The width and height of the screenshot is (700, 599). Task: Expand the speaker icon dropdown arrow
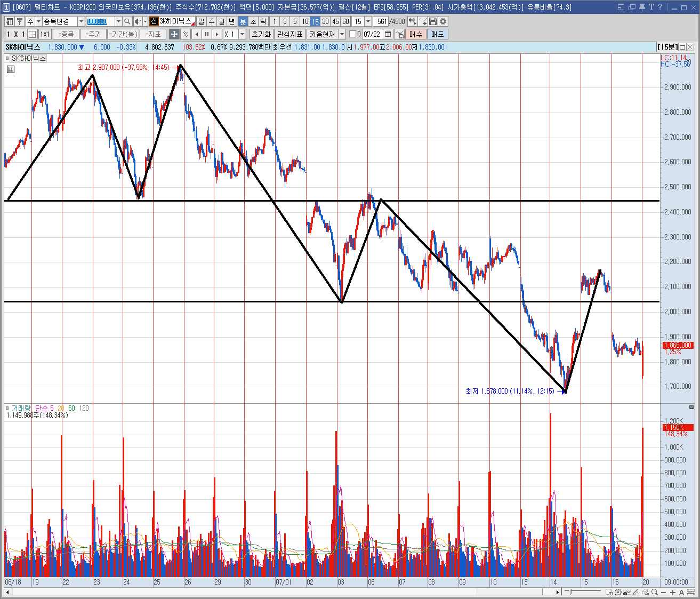145,21
